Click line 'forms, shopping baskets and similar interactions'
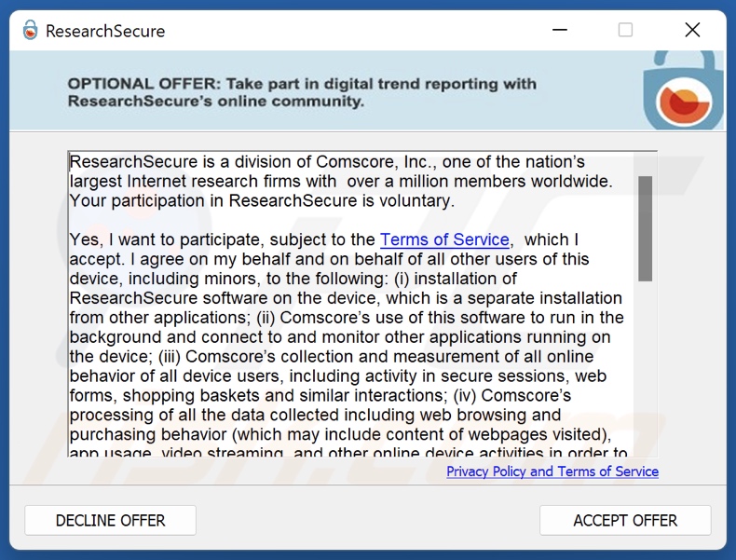The image size is (736, 560). (x=320, y=396)
